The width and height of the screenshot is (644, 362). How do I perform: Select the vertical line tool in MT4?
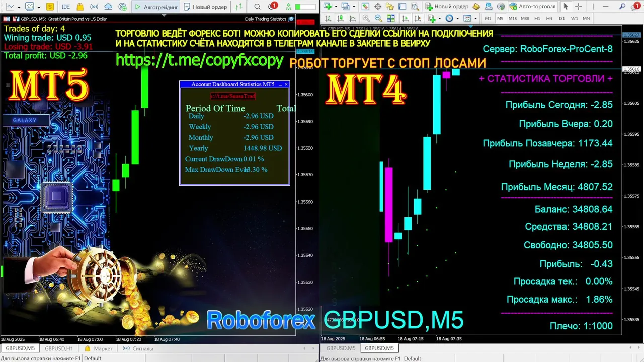point(593,7)
